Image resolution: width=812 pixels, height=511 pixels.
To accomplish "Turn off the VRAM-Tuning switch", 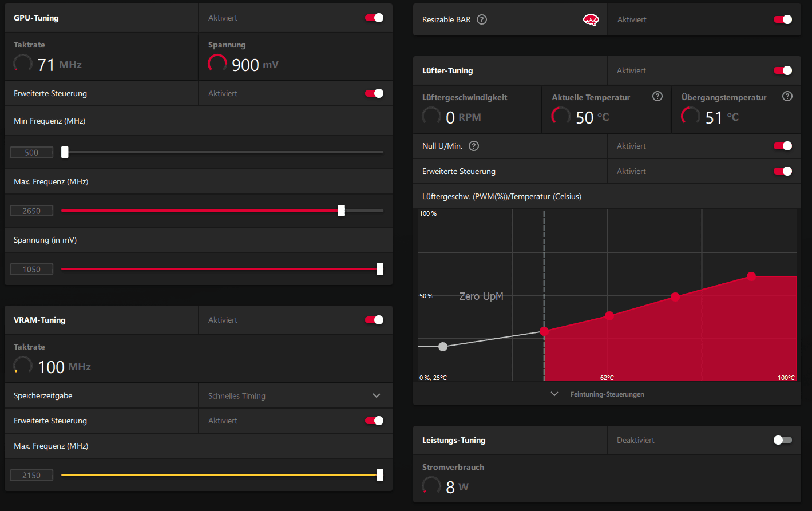I will [374, 320].
